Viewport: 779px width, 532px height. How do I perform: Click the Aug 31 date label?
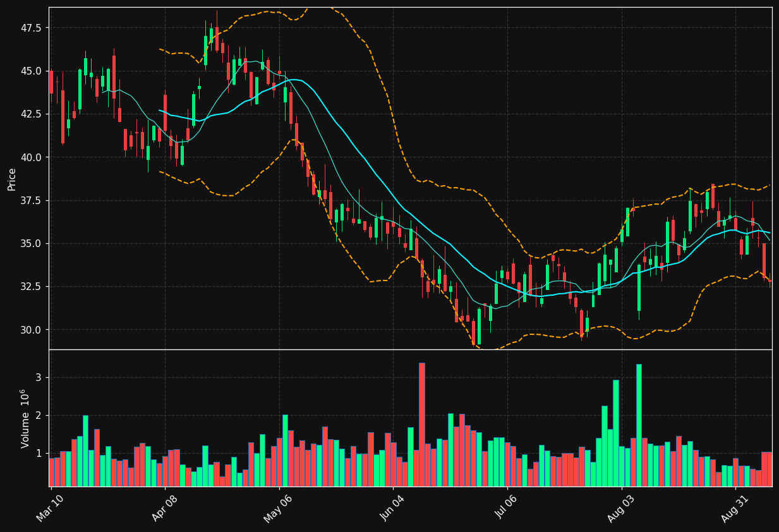734,509
